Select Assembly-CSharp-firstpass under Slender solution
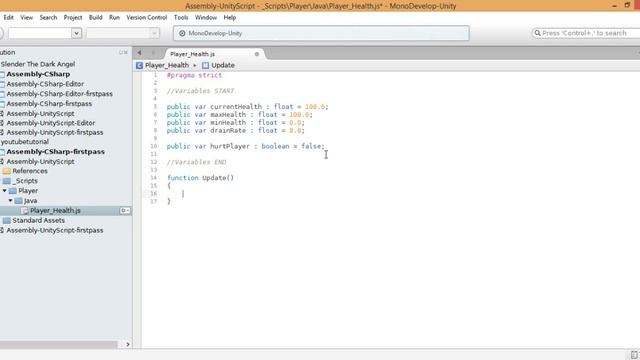Screen dimensions: 640x360 click(x=49, y=104)
